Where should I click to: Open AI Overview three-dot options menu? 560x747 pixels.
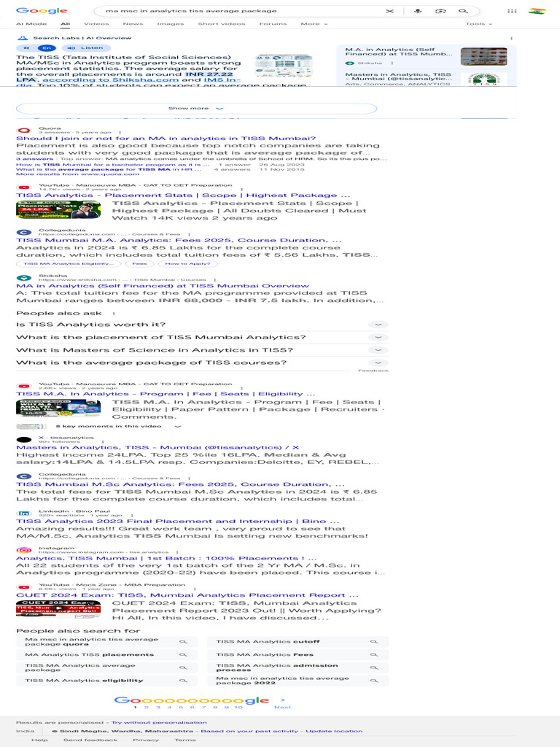(511, 38)
